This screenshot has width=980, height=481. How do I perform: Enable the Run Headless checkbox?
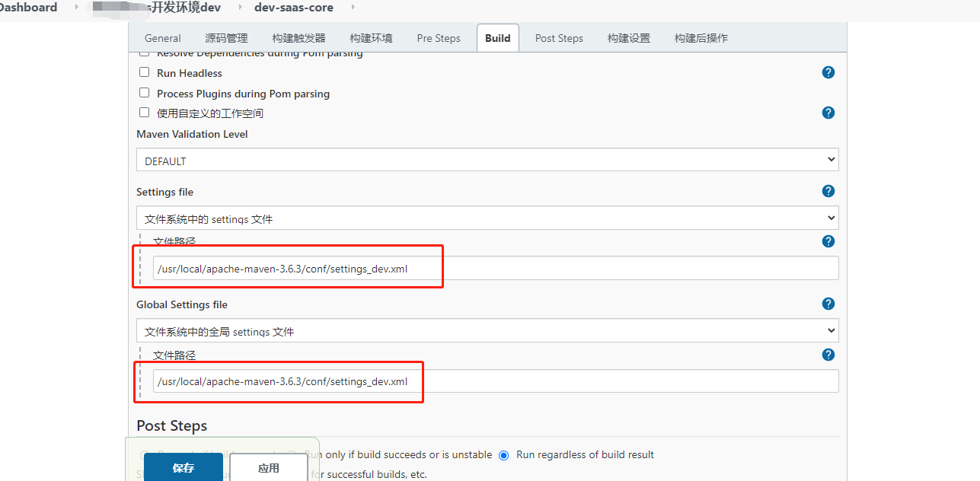click(144, 72)
